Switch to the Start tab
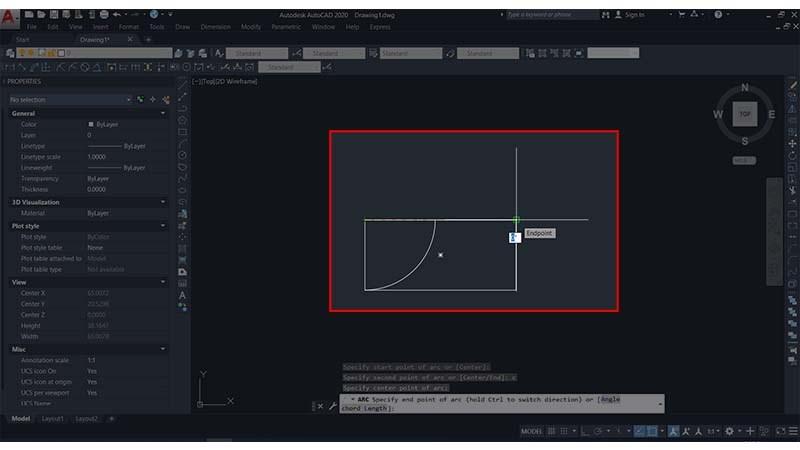This screenshot has width=800, height=450. [x=22, y=39]
